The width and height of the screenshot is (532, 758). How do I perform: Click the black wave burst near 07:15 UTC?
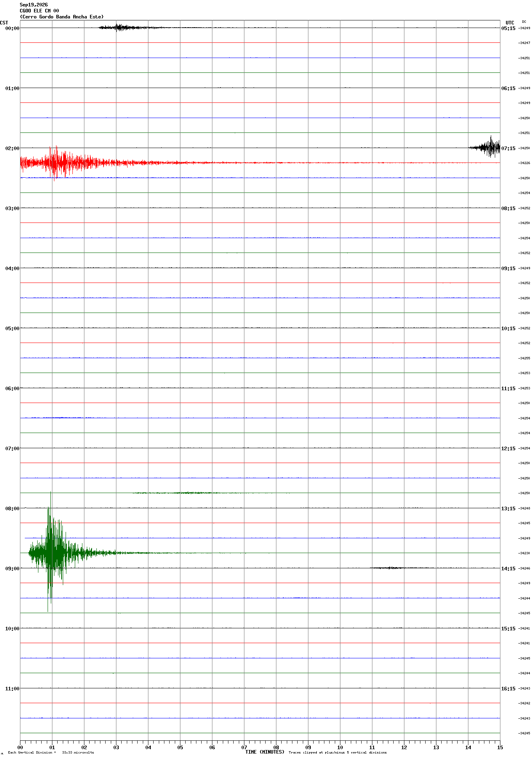485,147
